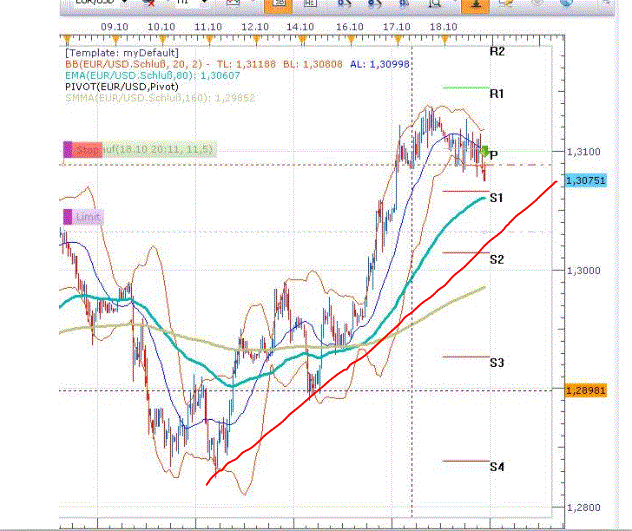Select the S3 support label

(x=497, y=362)
